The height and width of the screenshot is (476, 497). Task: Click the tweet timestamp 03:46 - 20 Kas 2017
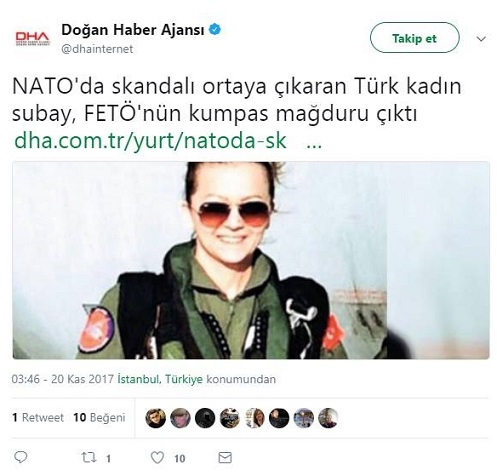coord(63,379)
